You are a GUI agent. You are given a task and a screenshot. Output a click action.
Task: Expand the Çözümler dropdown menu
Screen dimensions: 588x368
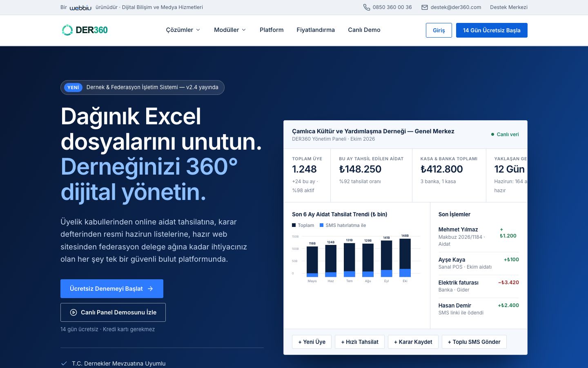point(183,30)
